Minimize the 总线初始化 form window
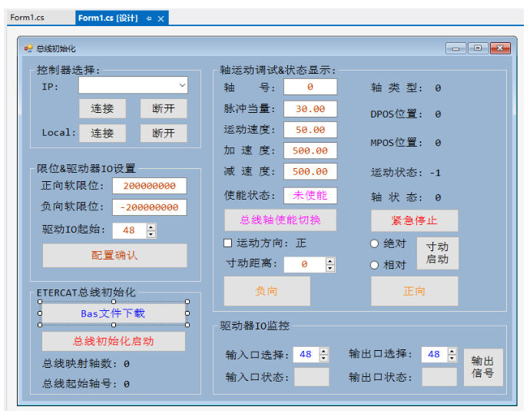Screen dimensions: 530x420 point(455,48)
